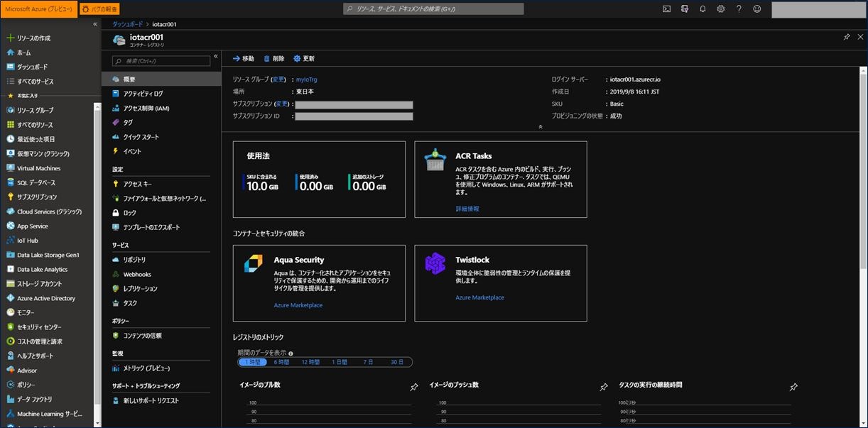The width and height of the screenshot is (868, 428).
Task: Change the subscription via 変更 link
Action: (x=281, y=104)
